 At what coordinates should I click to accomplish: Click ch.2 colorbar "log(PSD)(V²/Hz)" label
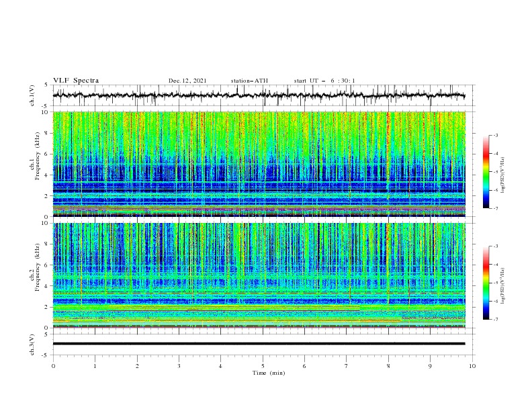503,285
